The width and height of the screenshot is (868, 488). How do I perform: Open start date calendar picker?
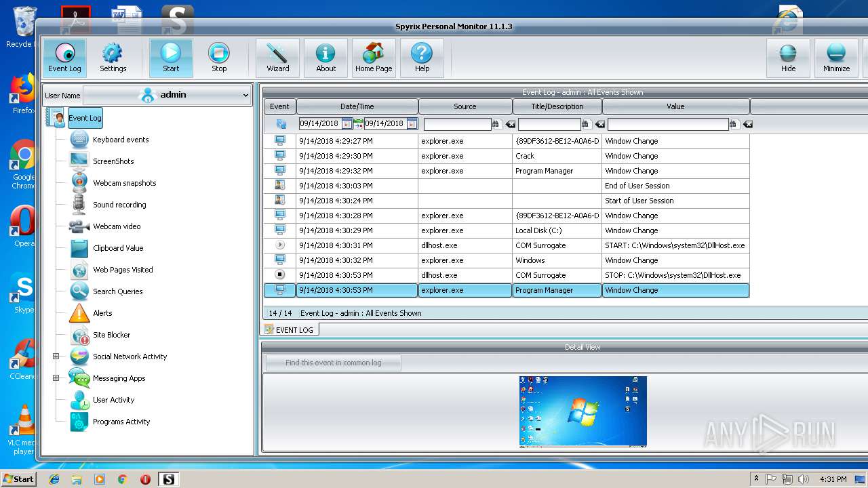[x=347, y=124]
